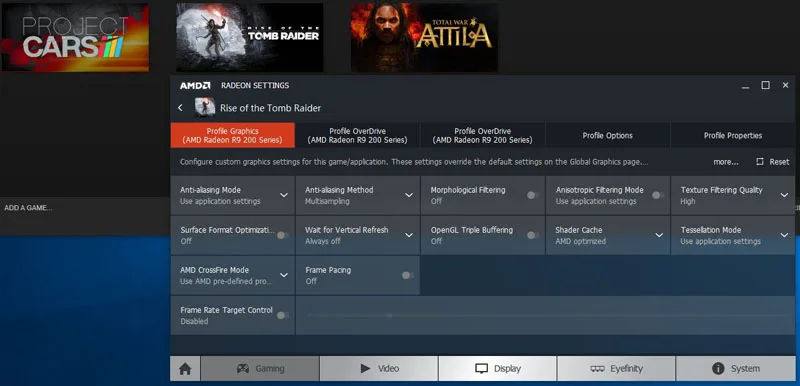Go to the Radeon Settings home icon
This screenshot has width=800, height=386.
[185, 369]
